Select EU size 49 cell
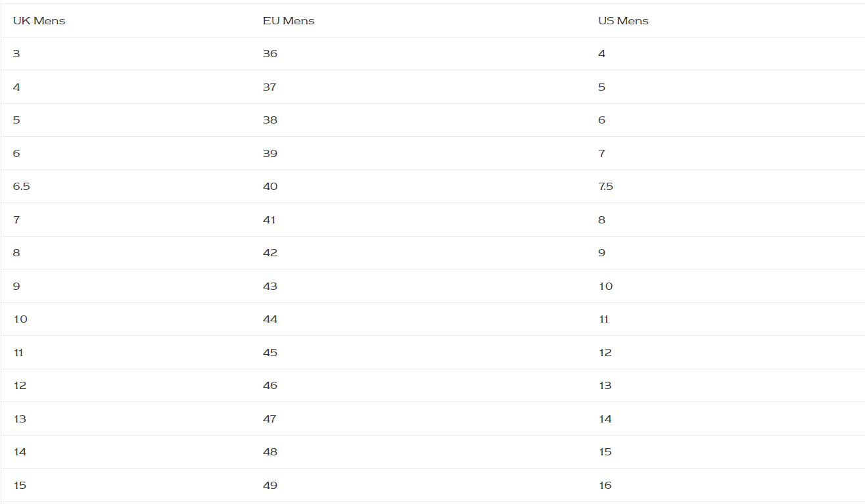Image resolution: width=865 pixels, height=504 pixels. [270, 486]
